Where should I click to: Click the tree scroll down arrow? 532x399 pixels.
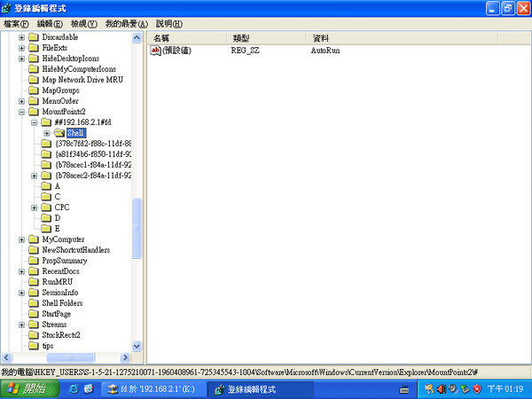(137, 347)
